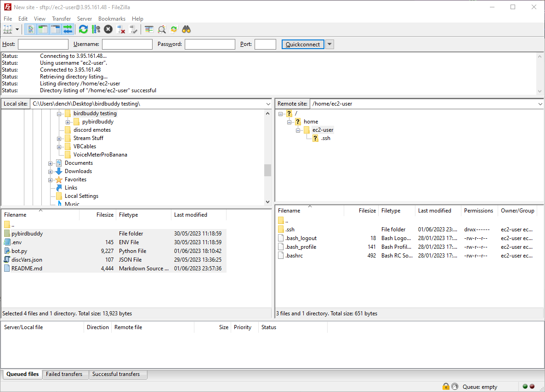This screenshot has height=392, width=545.
Task: Select the VoiceMeterProBanana folder
Action: point(100,155)
